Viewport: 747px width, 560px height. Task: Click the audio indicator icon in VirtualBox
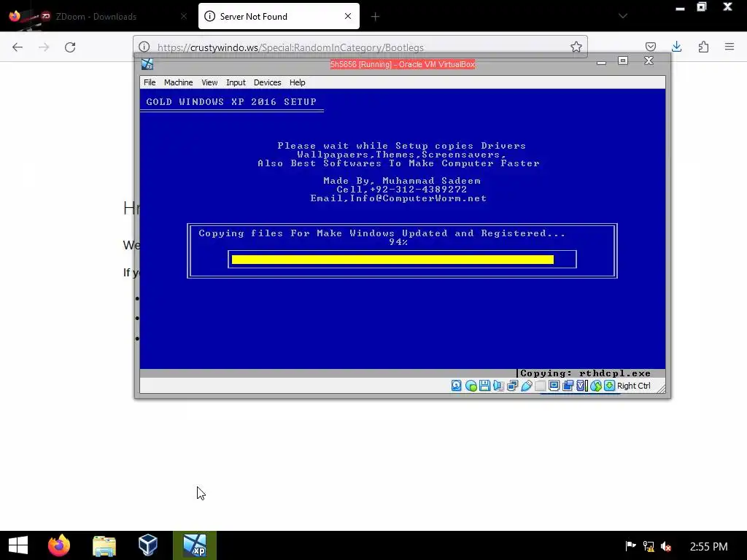(x=498, y=386)
